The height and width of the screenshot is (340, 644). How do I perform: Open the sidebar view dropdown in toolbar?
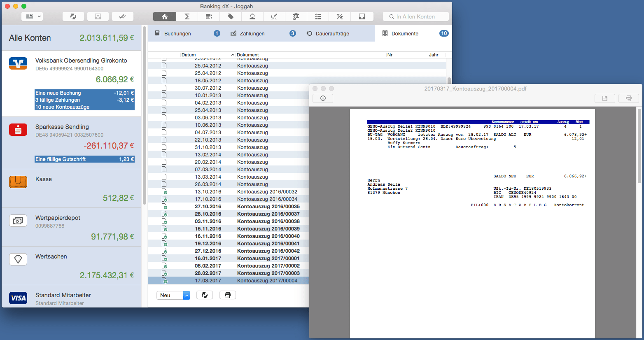[32, 16]
